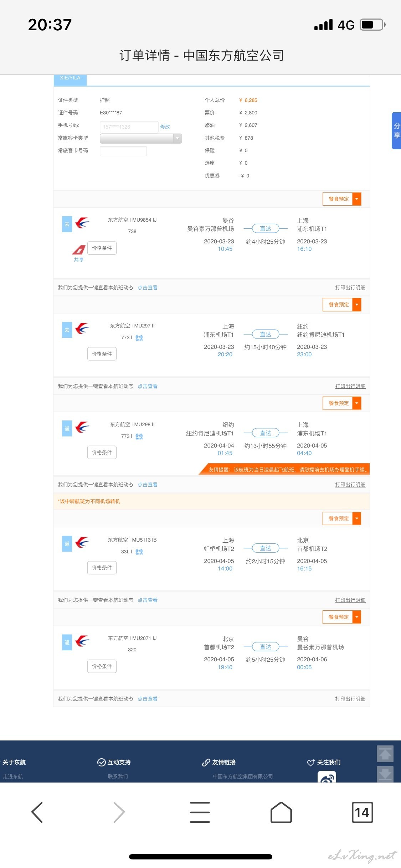Go to the browser home page icon
This screenshot has width=401, height=868.
click(x=281, y=812)
